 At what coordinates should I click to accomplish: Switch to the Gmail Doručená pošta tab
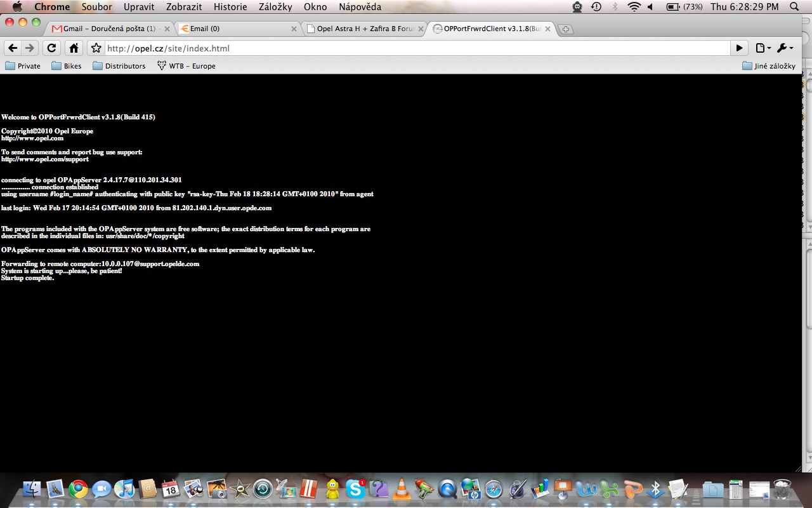[108, 29]
